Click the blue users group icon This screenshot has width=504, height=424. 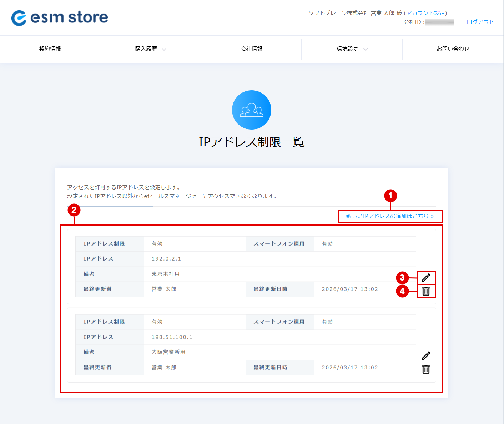coord(252,110)
